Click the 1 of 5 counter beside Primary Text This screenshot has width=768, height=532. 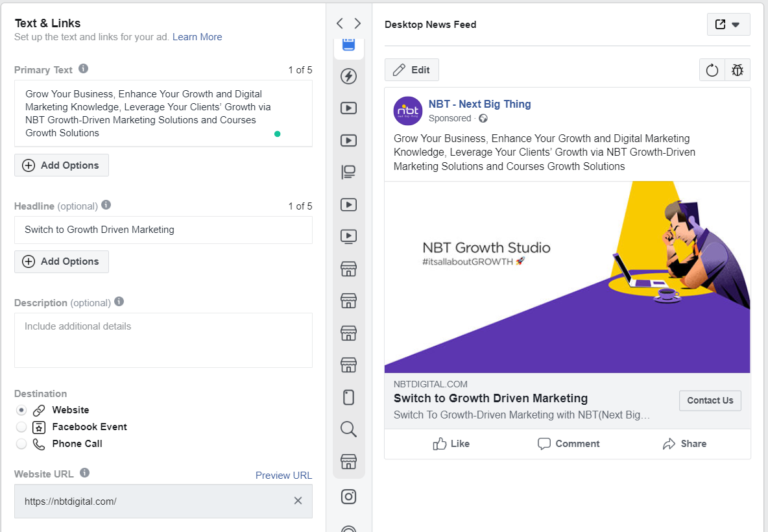[300, 70]
